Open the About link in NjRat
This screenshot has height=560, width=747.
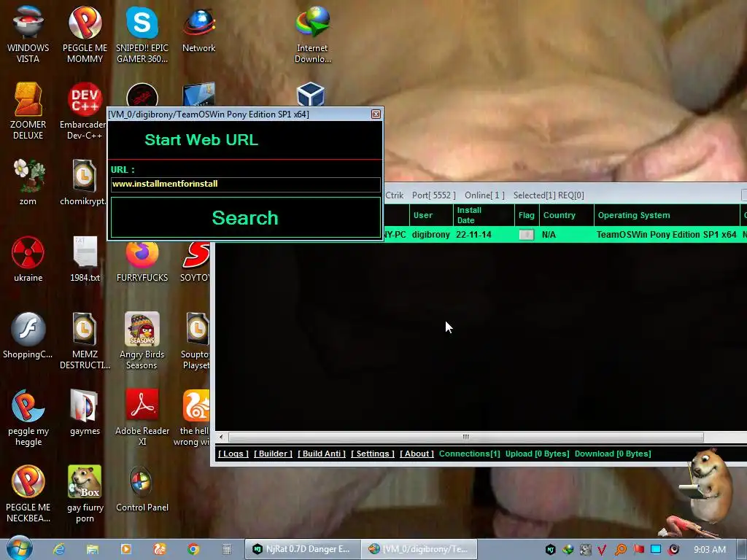(x=417, y=454)
